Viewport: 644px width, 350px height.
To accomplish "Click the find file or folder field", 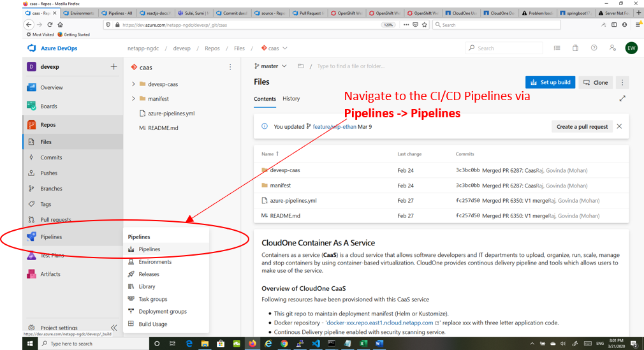I will click(351, 66).
